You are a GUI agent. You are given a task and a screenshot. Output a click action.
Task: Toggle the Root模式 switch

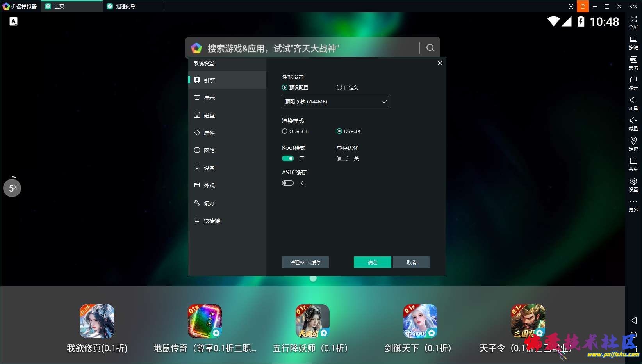(288, 158)
